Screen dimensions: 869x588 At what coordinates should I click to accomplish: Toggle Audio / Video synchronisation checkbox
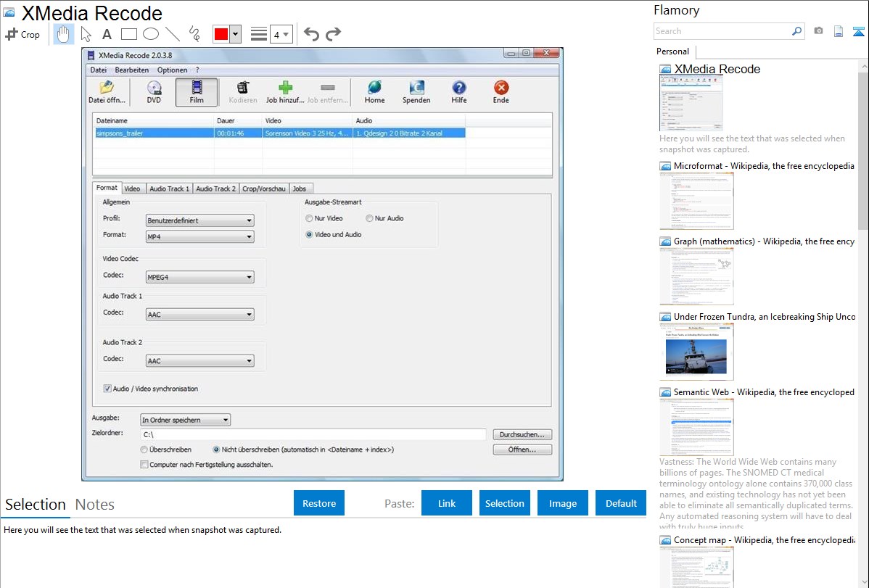(107, 389)
